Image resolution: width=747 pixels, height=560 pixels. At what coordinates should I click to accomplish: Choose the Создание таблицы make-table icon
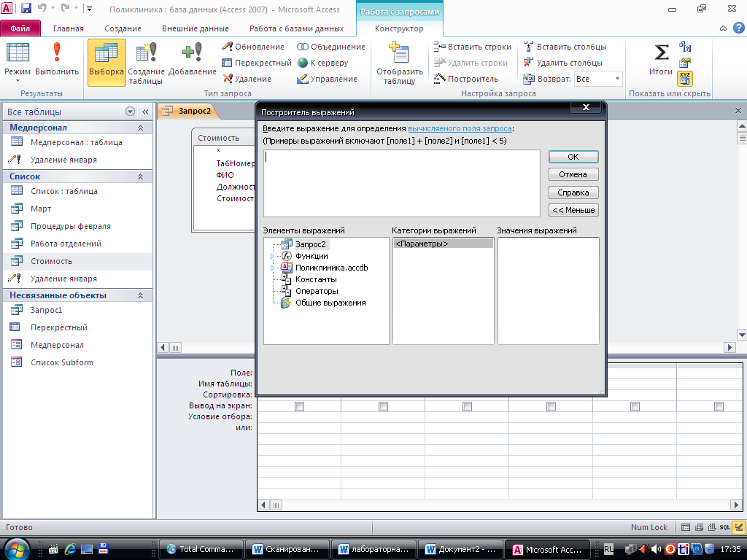pyautogui.click(x=146, y=52)
